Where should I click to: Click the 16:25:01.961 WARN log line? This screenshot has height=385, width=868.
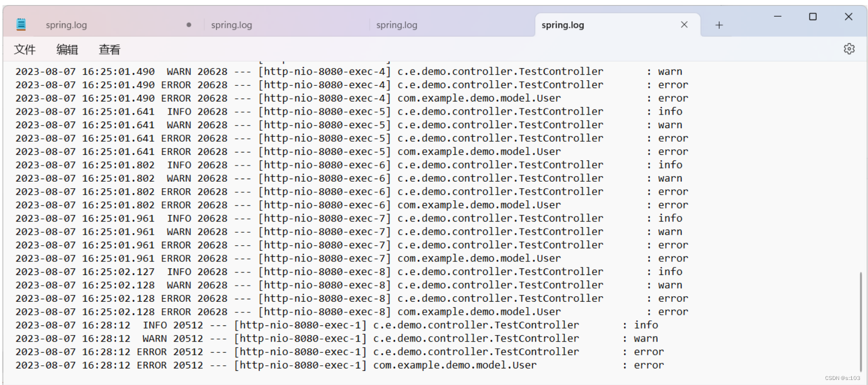349,232
